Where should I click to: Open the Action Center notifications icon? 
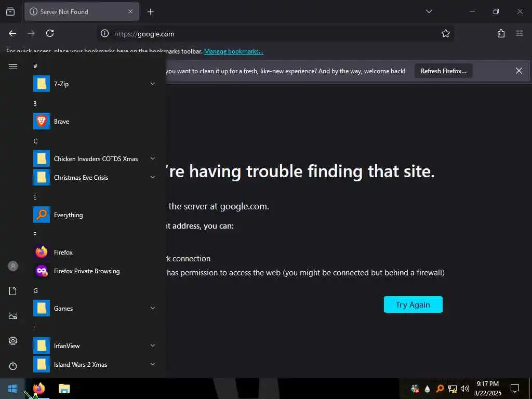coord(515,388)
